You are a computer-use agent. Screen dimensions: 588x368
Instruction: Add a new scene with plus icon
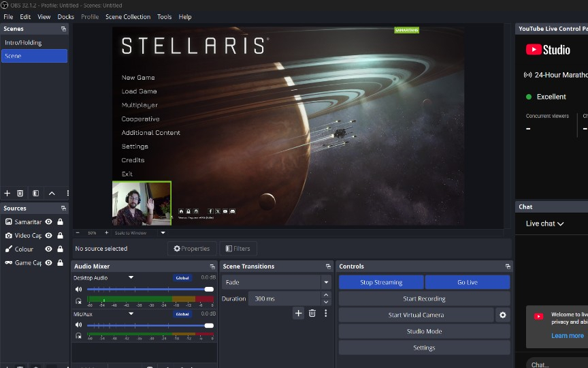coord(7,194)
